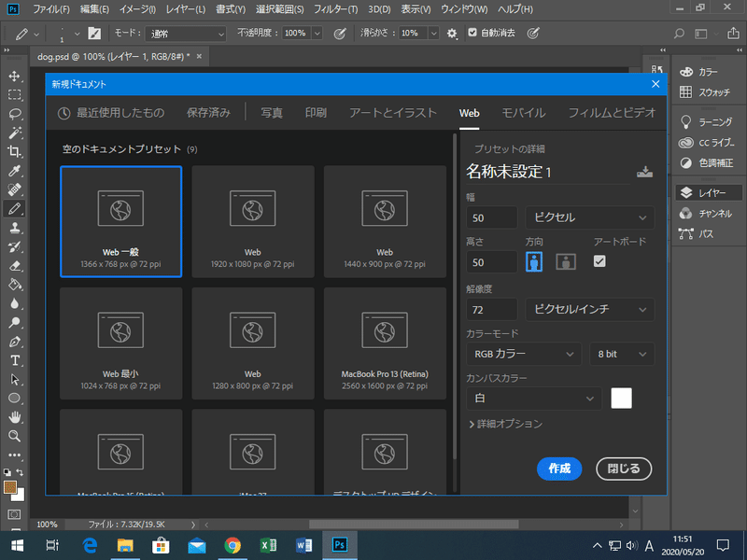Select the Rectangular Marquee tool

(14, 95)
